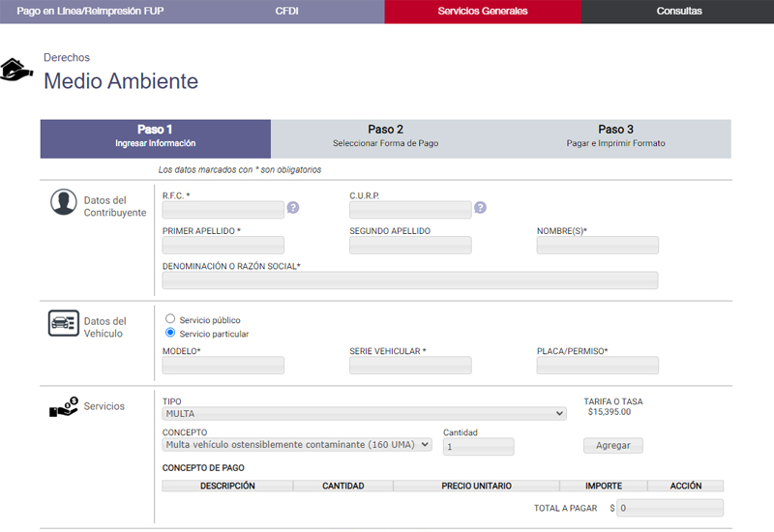Click the Servicios hand with money icon
Viewport: 774px width, 532px height.
[x=64, y=408]
